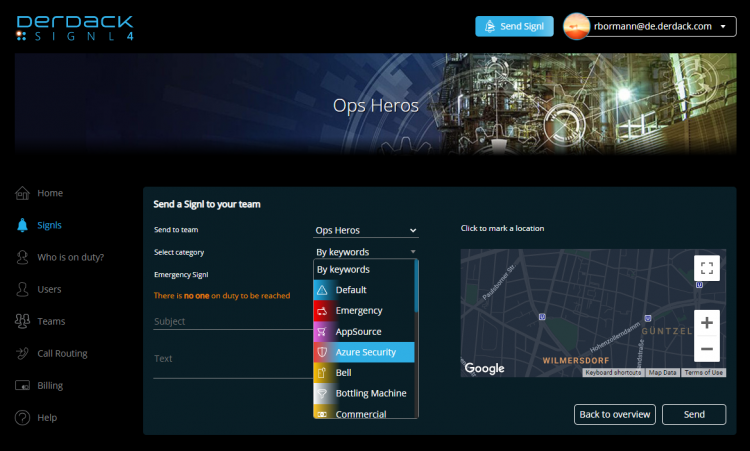Click the Teams group icon
The height and width of the screenshot is (451, 750).
pos(22,321)
